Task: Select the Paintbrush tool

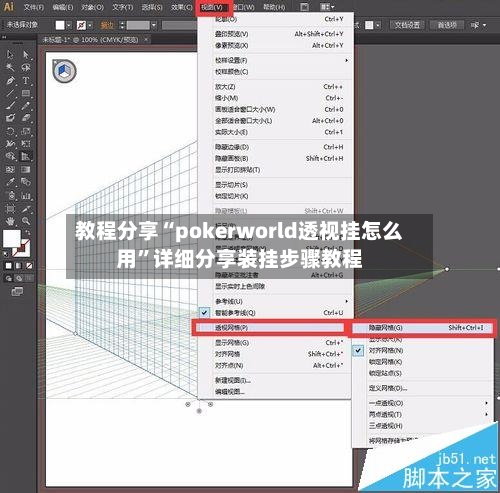Action: pos(10,106)
